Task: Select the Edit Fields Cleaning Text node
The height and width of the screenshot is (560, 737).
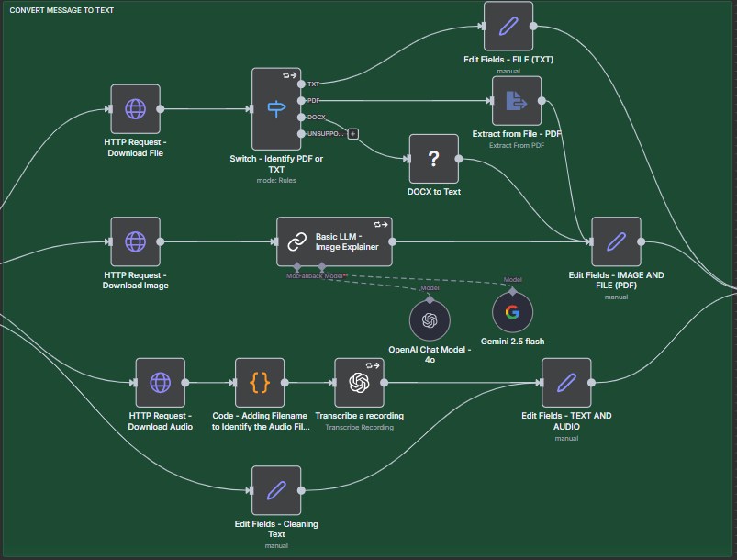Action: click(276, 490)
